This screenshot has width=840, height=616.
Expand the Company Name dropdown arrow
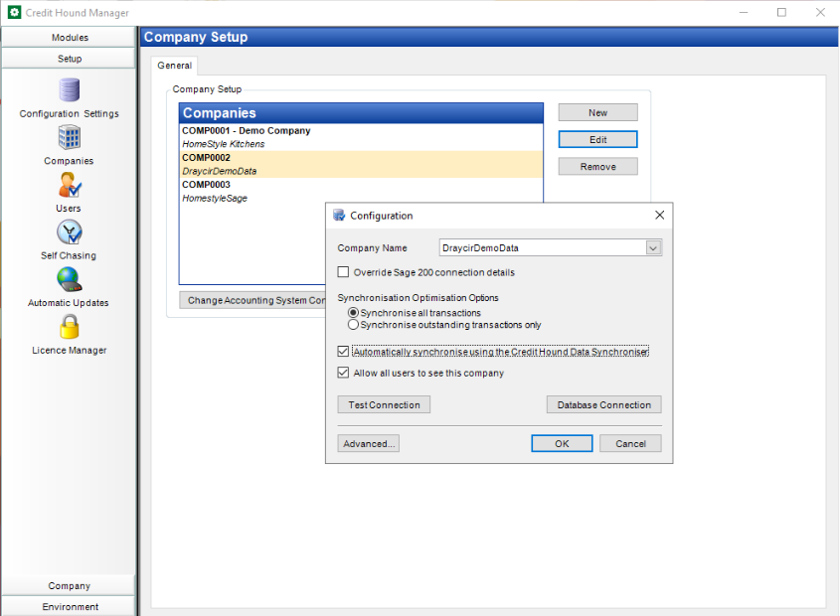point(653,248)
